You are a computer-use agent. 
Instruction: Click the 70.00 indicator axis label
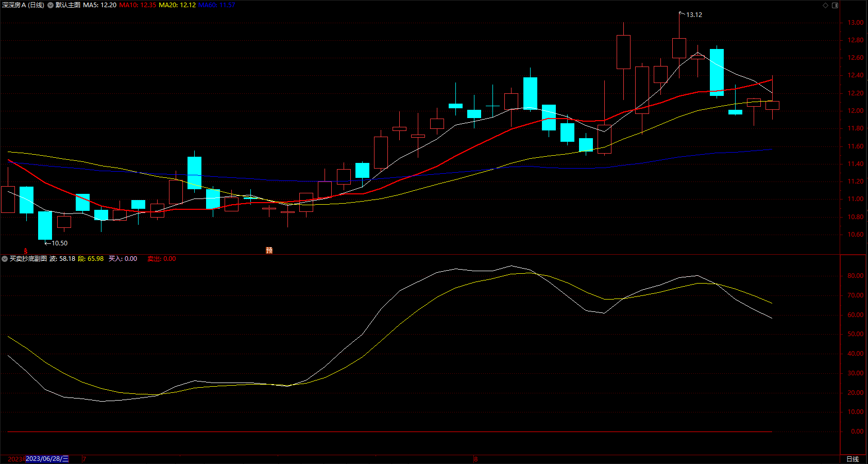point(856,295)
